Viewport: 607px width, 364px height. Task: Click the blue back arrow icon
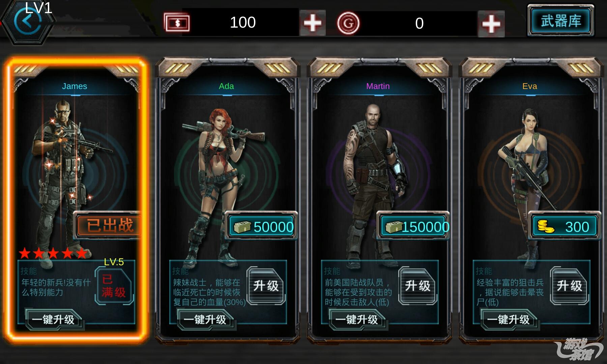(x=28, y=22)
